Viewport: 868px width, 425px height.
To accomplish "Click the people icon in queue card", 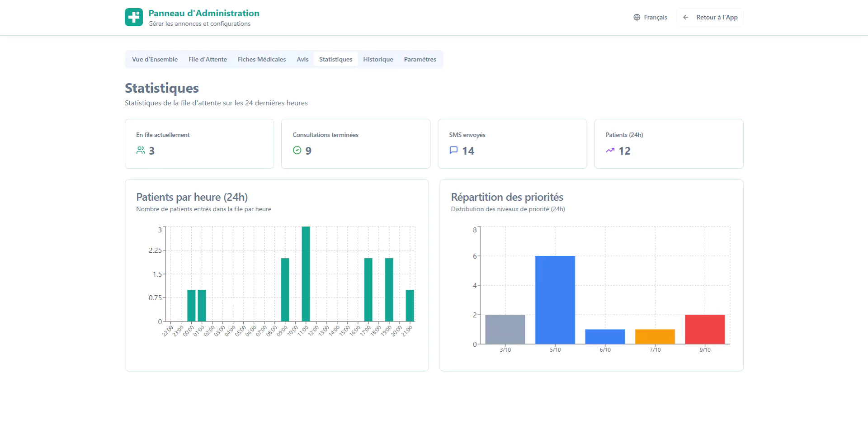I will click(x=141, y=150).
